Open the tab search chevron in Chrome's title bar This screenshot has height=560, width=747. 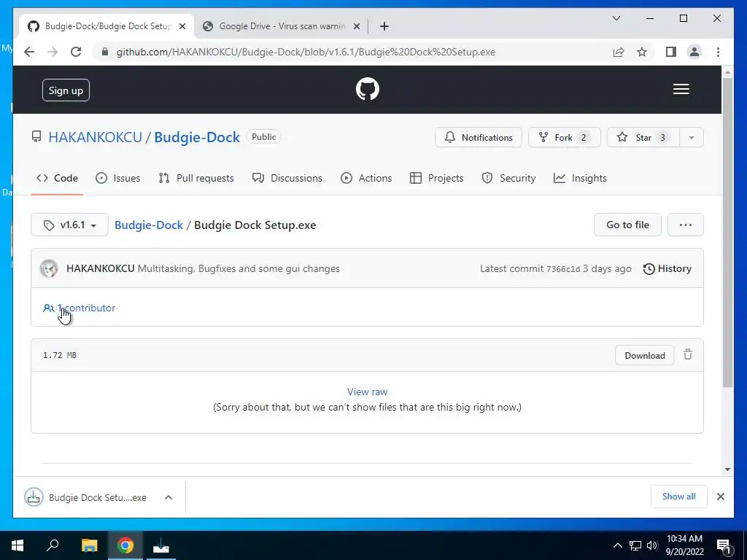click(616, 18)
